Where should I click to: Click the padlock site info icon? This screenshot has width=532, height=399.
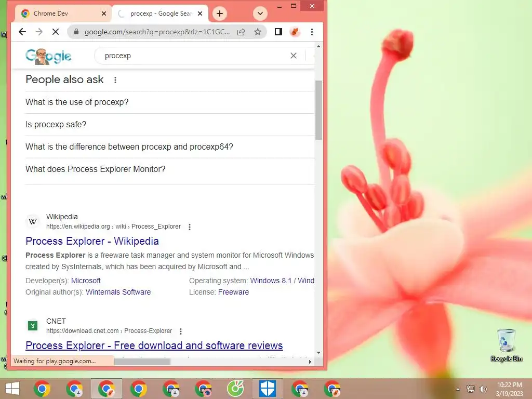pos(76,32)
